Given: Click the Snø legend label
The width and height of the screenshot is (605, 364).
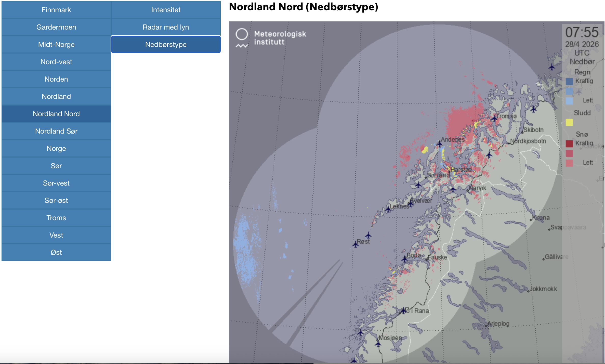Looking at the screenshot, I should pos(582,134).
